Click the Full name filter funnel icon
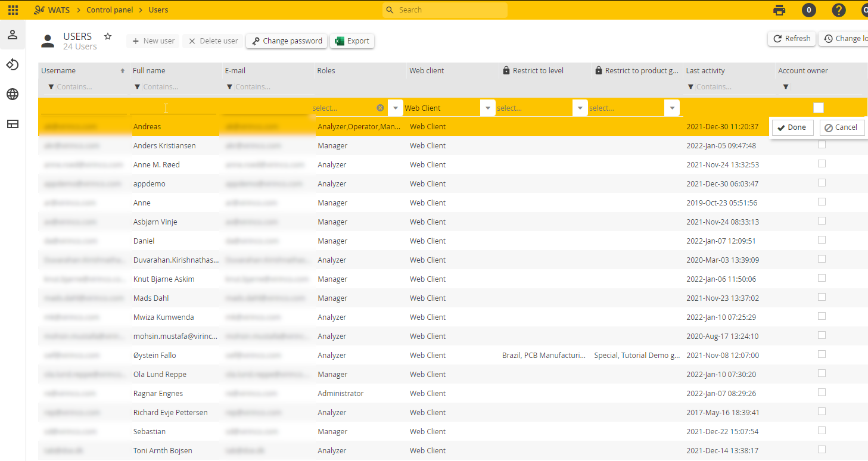The width and height of the screenshot is (868, 461). [138, 87]
